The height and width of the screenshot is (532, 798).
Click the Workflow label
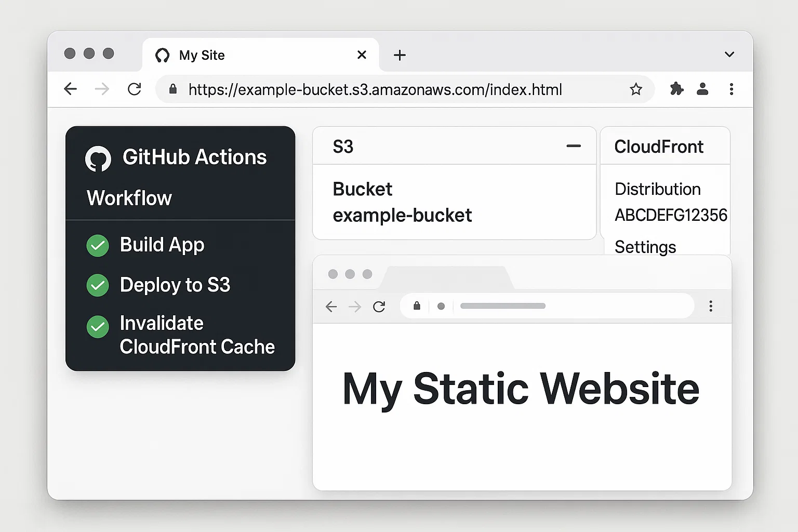129,198
